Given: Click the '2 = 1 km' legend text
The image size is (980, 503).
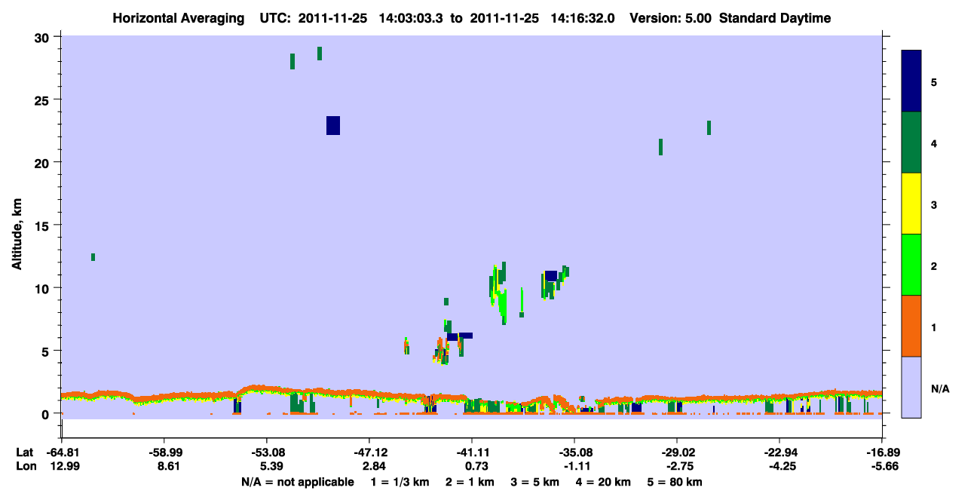Looking at the screenshot, I should [469, 482].
